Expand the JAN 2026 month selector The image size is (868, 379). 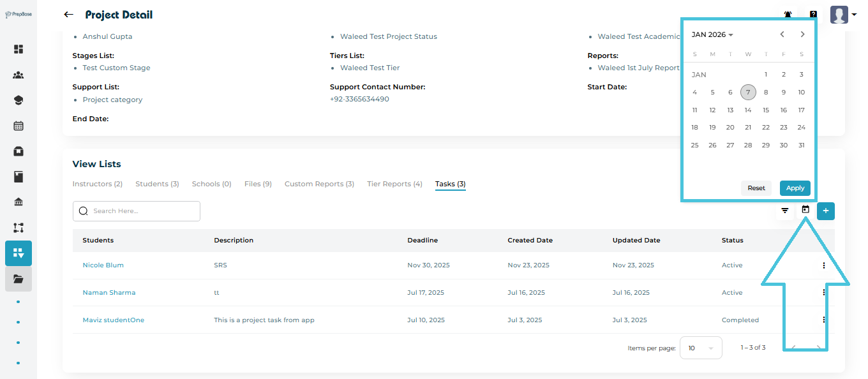point(712,34)
